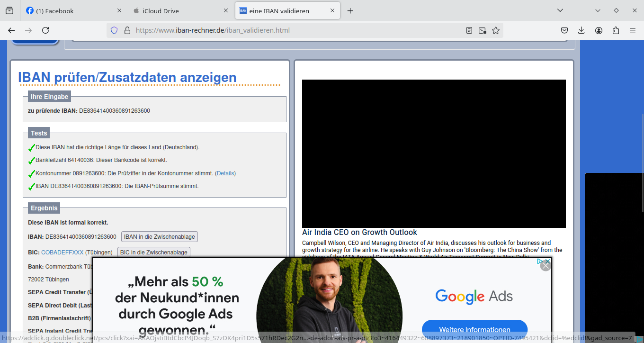644x343 pixels.
Task: Open the Details link for Kontonummer check
Action: click(225, 173)
